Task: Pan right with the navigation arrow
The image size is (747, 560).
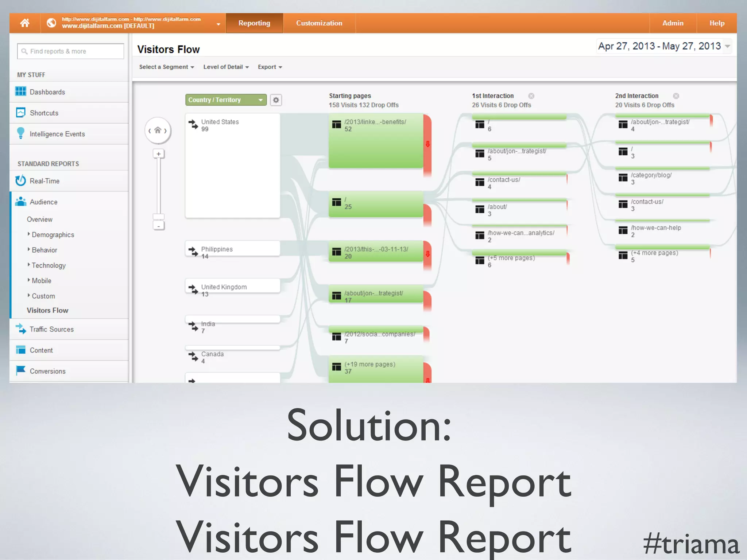Action: (x=166, y=131)
